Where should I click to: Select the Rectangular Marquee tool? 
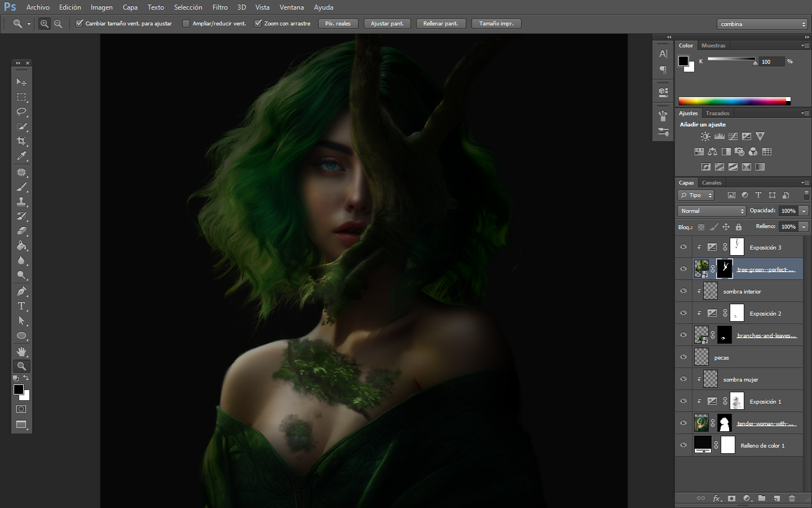click(21, 97)
